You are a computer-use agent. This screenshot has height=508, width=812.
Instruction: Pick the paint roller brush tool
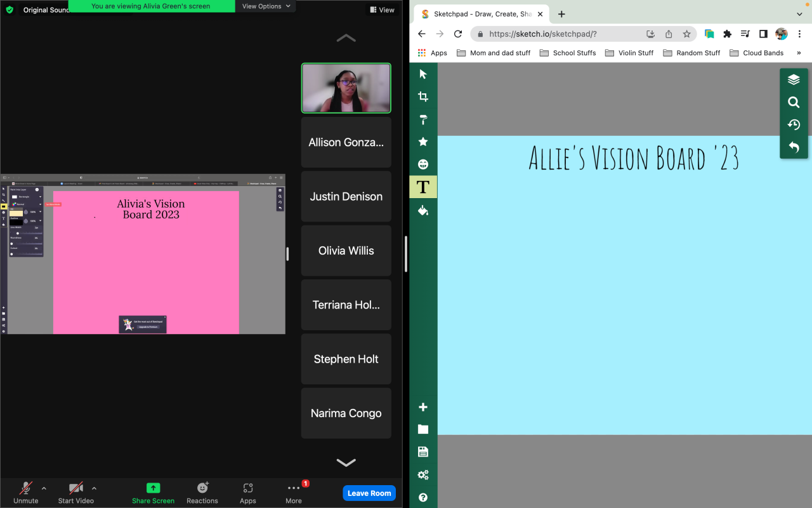tap(423, 119)
